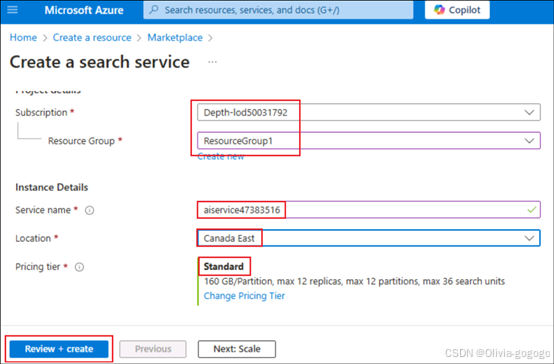The height and width of the screenshot is (364, 554).
Task: Expand the Resource Group chevron arrow
Action: pyautogui.click(x=529, y=141)
